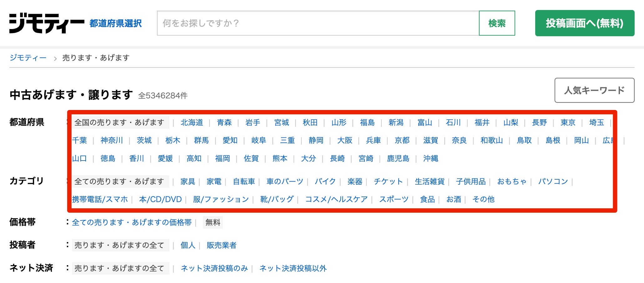
Task: Filter by 福岡 prefecture
Action: pos(223,159)
